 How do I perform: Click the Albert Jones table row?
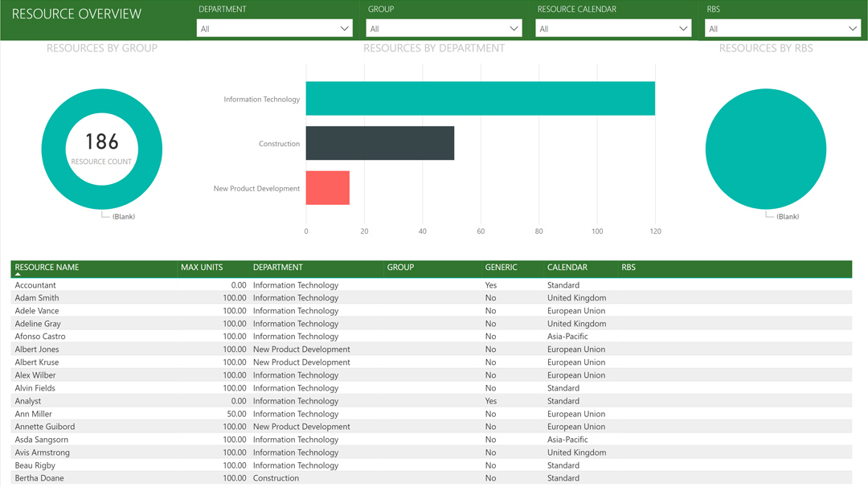point(37,350)
